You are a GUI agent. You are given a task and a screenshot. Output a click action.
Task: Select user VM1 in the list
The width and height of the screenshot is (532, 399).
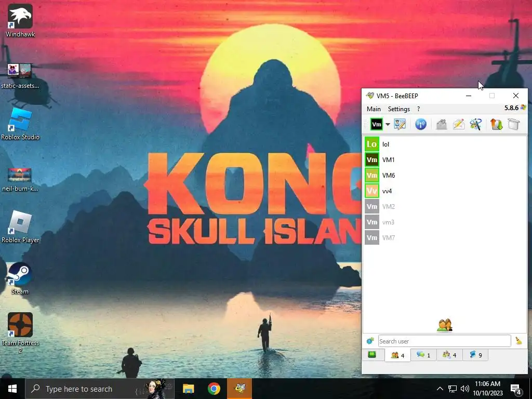(445, 160)
